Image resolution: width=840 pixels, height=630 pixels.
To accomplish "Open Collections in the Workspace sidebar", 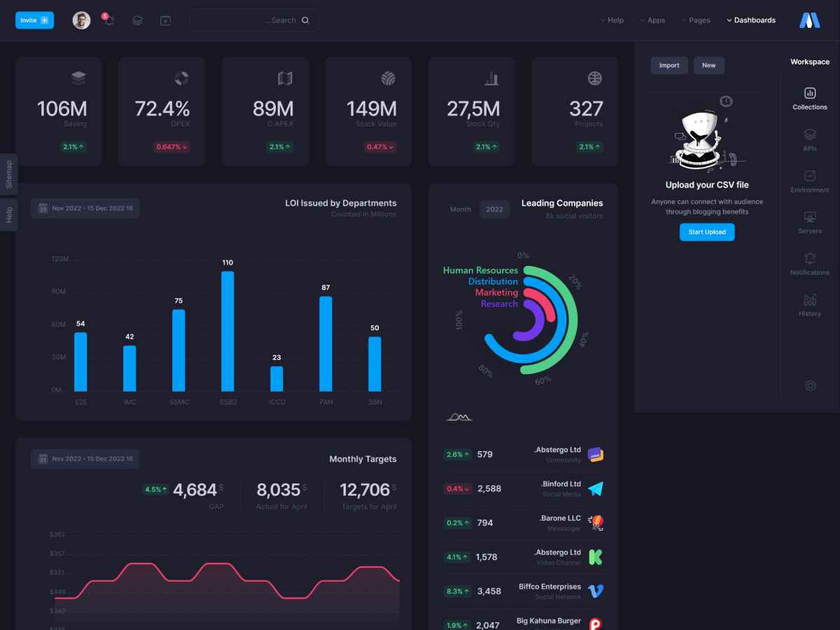I will pyautogui.click(x=809, y=98).
